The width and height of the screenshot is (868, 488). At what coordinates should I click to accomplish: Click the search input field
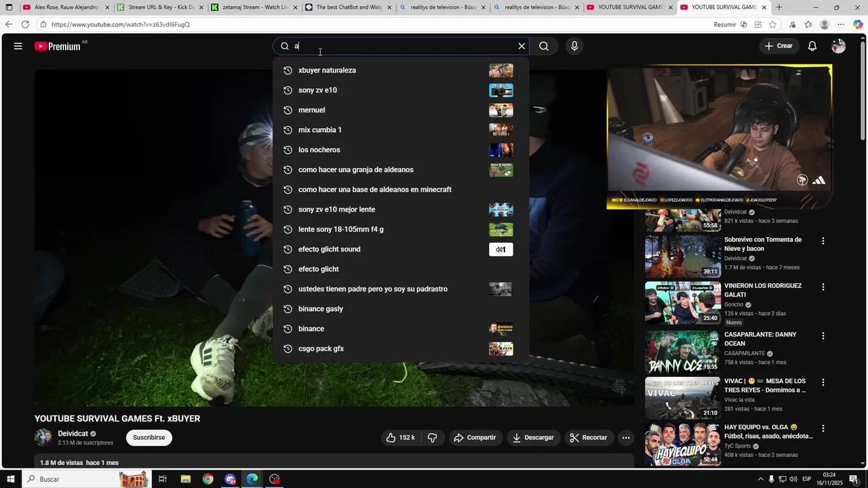click(402, 46)
